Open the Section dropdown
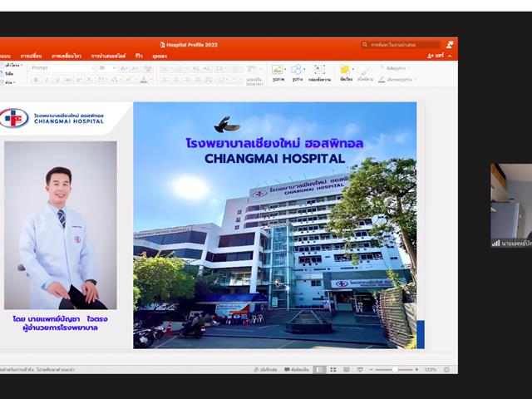Screen dimensions: 532x399 8,82
